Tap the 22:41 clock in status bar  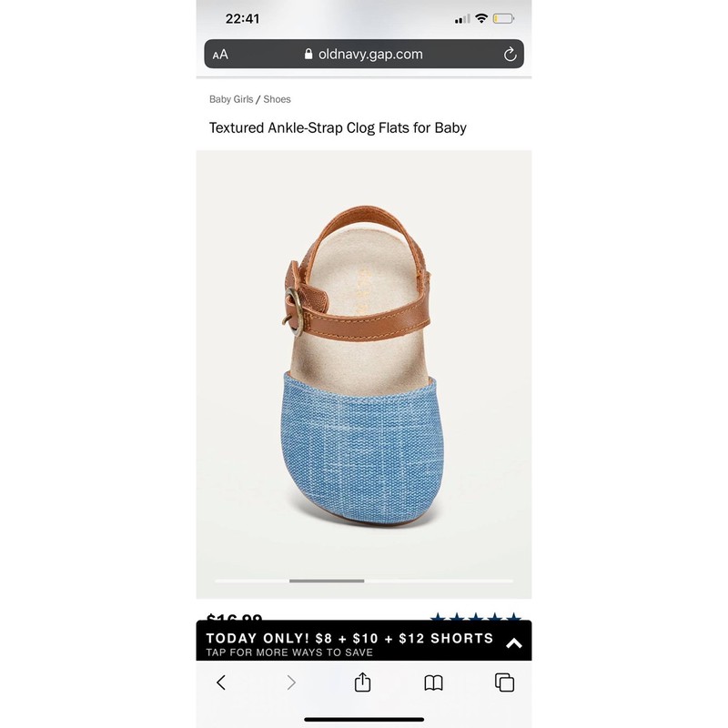242,18
